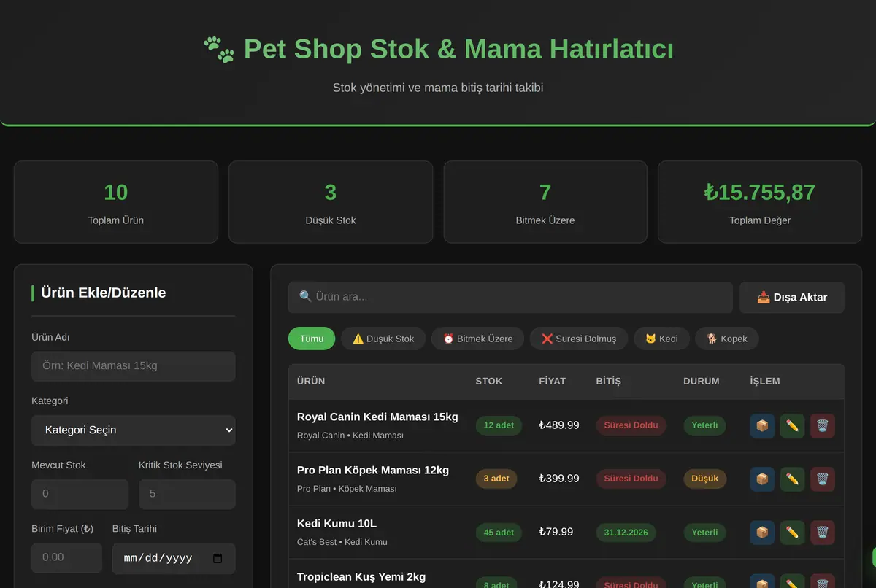The height and width of the screenshot is (588, 876).
Task: Click the FİYAT column header
Action: tap(552, 382)
